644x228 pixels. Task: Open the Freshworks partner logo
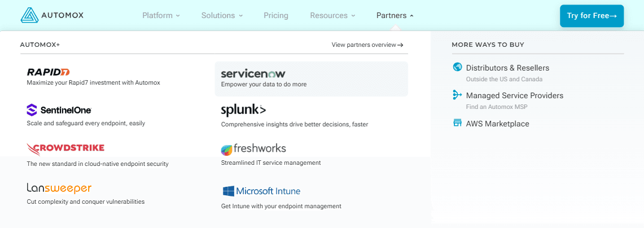(253, 149)
